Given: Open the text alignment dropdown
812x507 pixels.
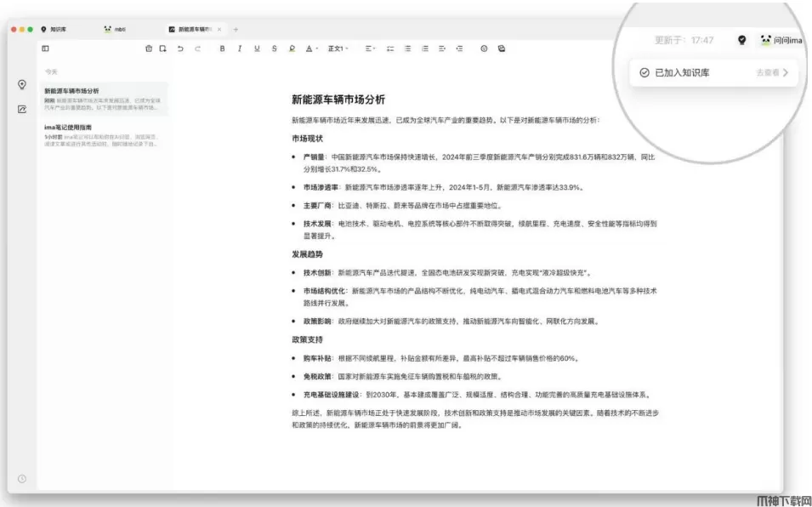Looking at the screenshot, I should pos(370,48).
